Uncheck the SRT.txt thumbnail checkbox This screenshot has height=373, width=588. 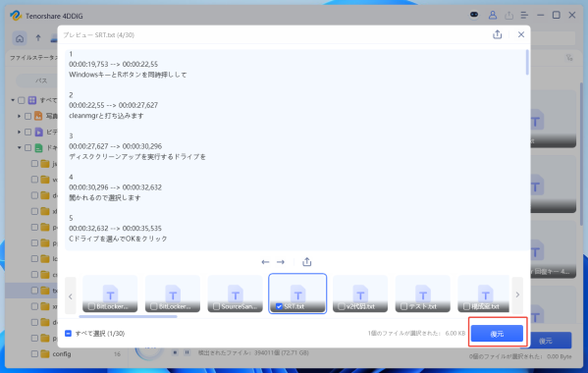click(x=279, y=306)
